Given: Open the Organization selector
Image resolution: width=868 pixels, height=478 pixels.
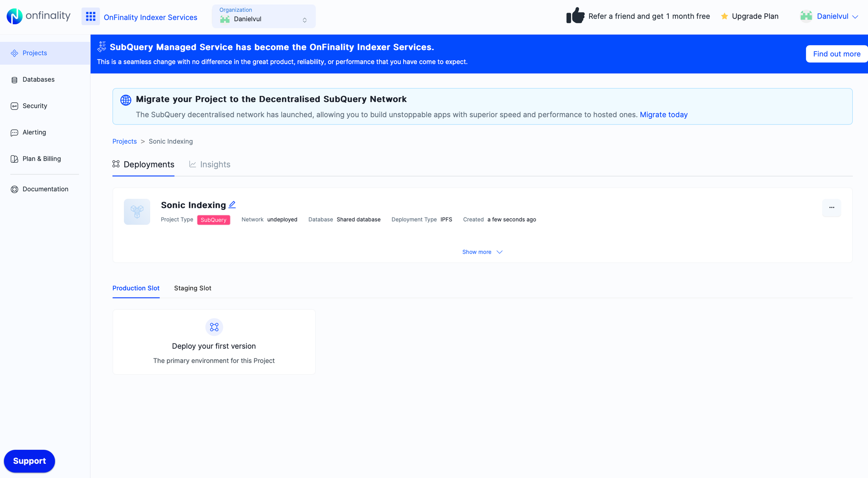Looking at the screenshot, I should (x=263, y=16).
